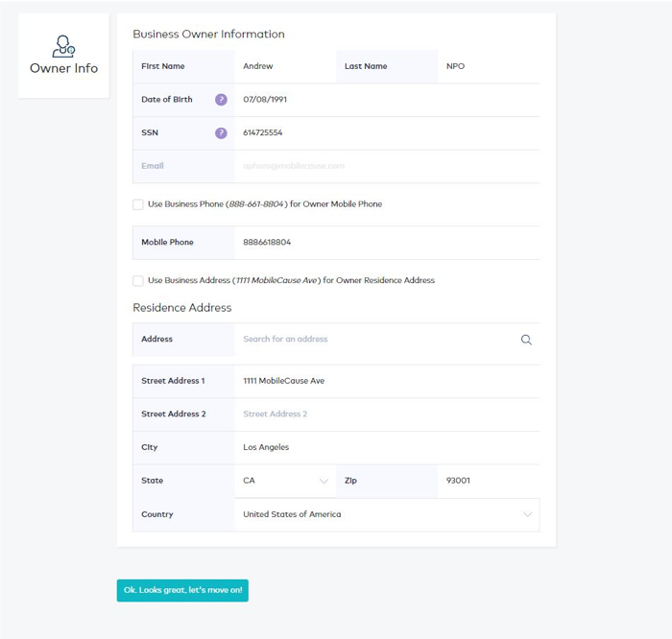Click the 'Date of Birth' label
The image size is (672, 639).
click(167, 100)
